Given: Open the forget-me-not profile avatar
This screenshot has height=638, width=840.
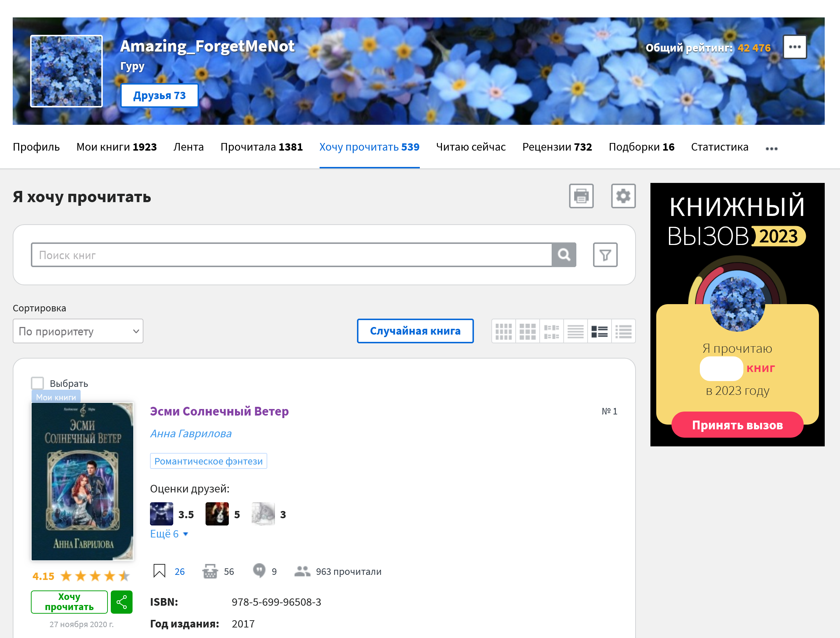Looking at the screenshot, I should click(x=66, y=71).
